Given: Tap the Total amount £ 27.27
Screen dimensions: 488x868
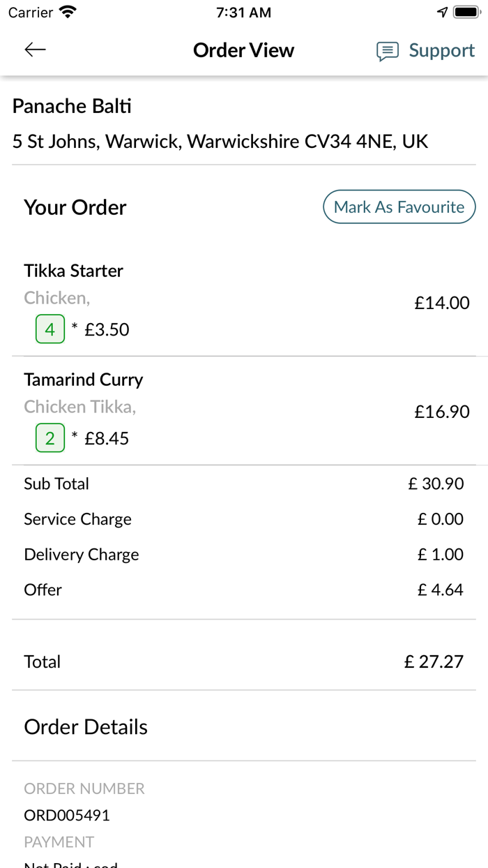Looking at the screenshot, I should (434, 661).
